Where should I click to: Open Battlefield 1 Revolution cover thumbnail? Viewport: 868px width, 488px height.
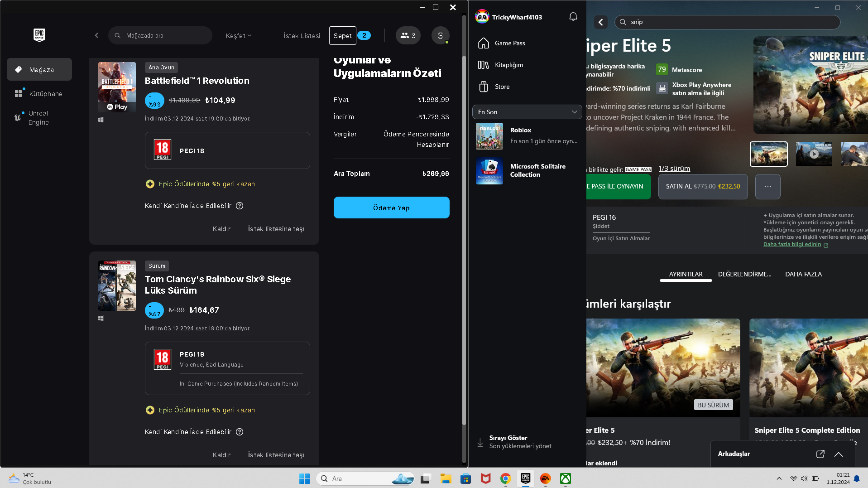117,87
